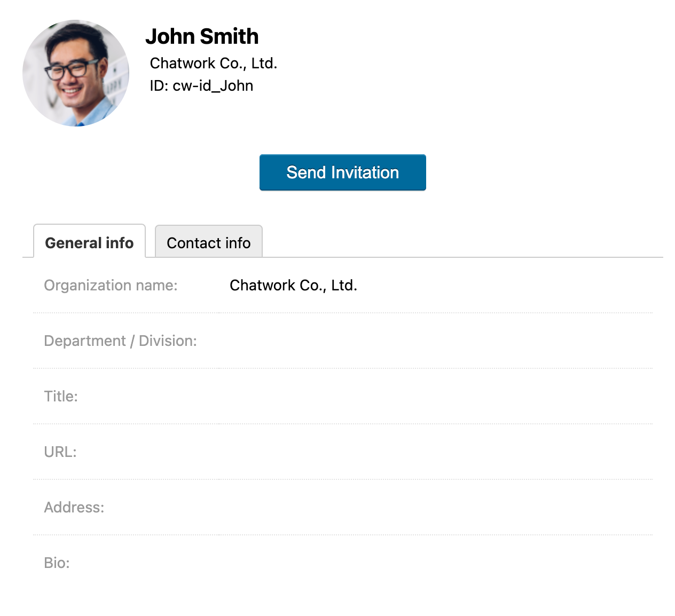The image size is (675, 616).
Task: Click the Address field label
Action: tap(74, 507)
